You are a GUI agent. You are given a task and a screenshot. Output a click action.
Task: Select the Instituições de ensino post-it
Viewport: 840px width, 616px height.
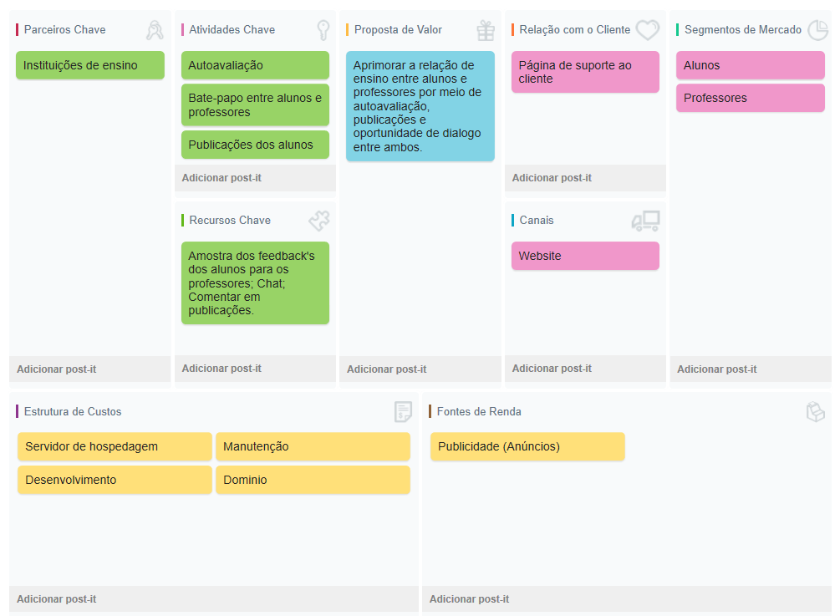(90, 65)
